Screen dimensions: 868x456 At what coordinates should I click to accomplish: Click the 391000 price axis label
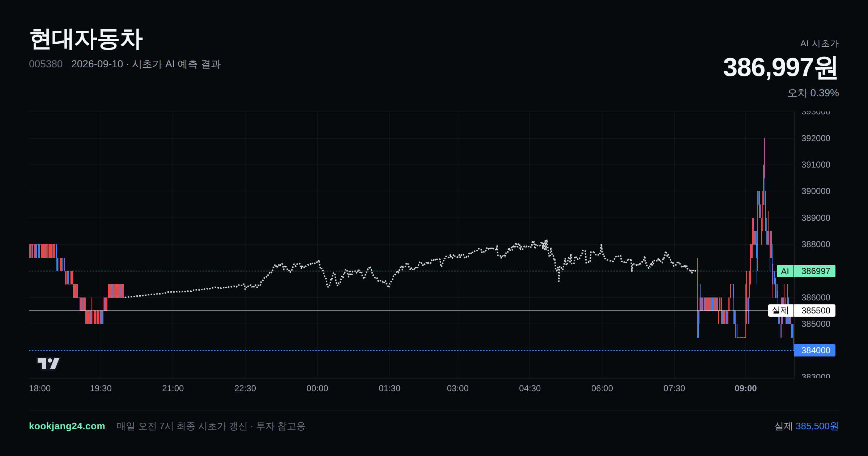[816, 165]
